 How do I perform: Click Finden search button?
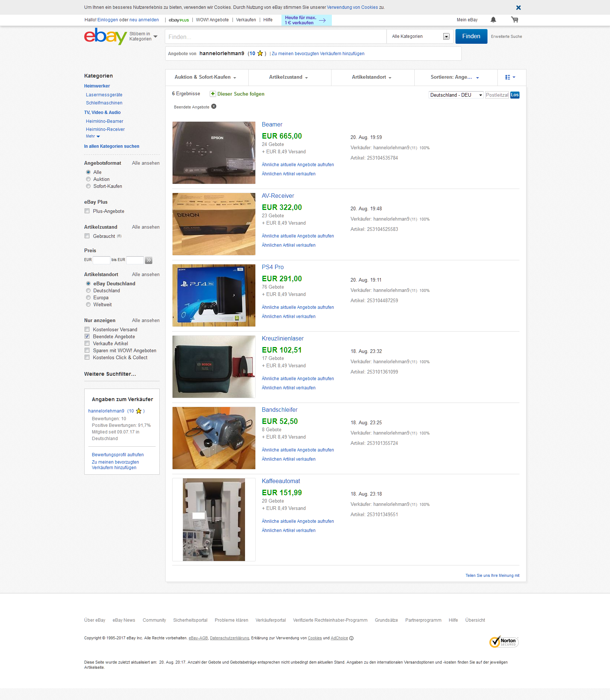[x=471, y=36]
